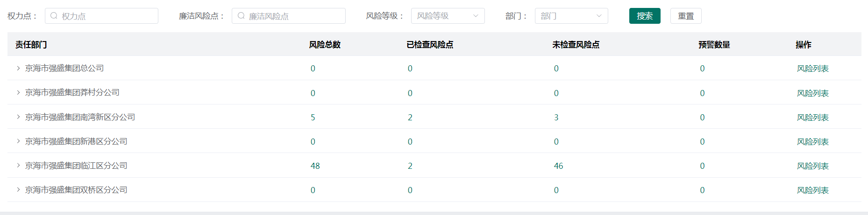Screen dimensions: 868x215
Task: Expand the 京海市强盛集团总公司 row
Action: pyautogui.click(x=18, y=68)
